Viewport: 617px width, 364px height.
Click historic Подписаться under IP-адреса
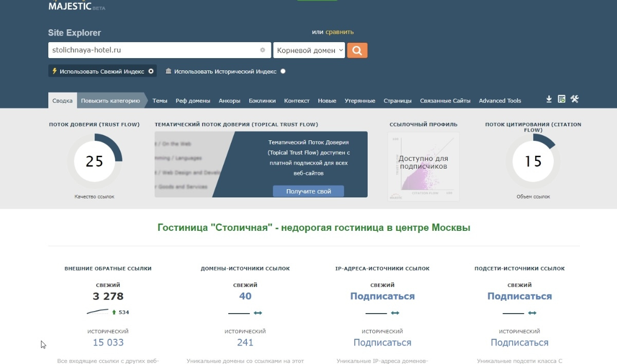point(382,342)
